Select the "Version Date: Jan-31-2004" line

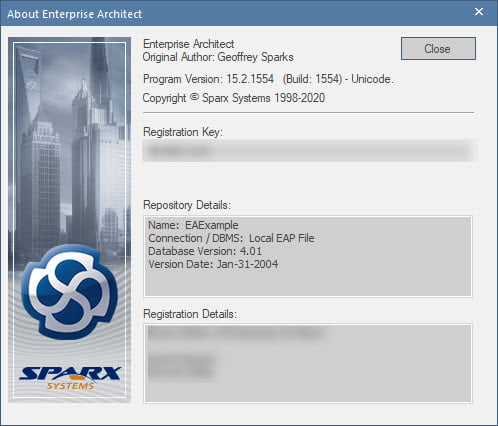[x=213, y=264]
